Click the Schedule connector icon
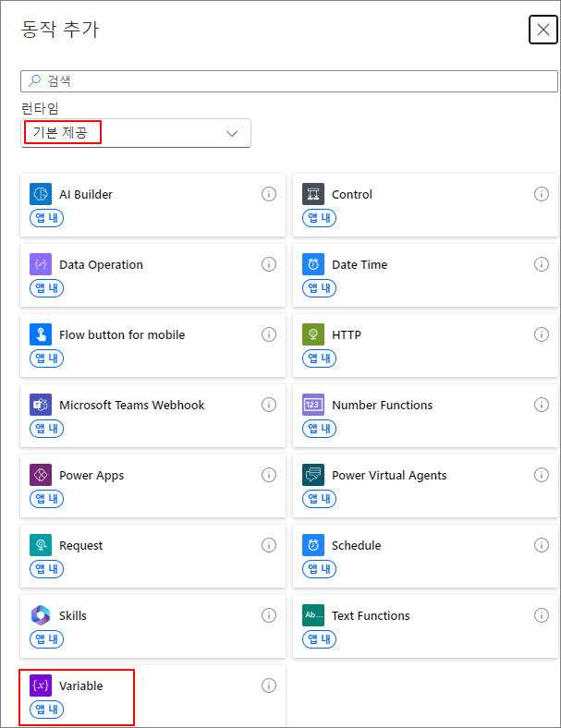This screenshot has width=561, height=728. pos(313,545)
